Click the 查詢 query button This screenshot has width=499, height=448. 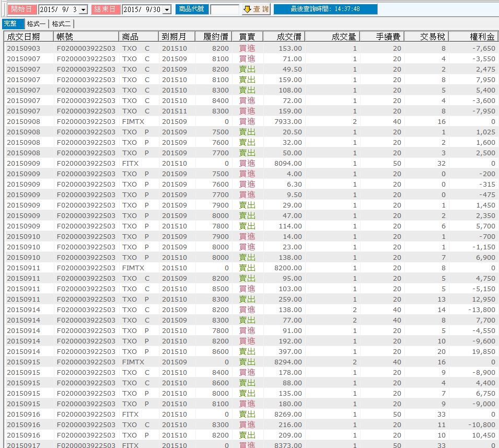[256, 9]
